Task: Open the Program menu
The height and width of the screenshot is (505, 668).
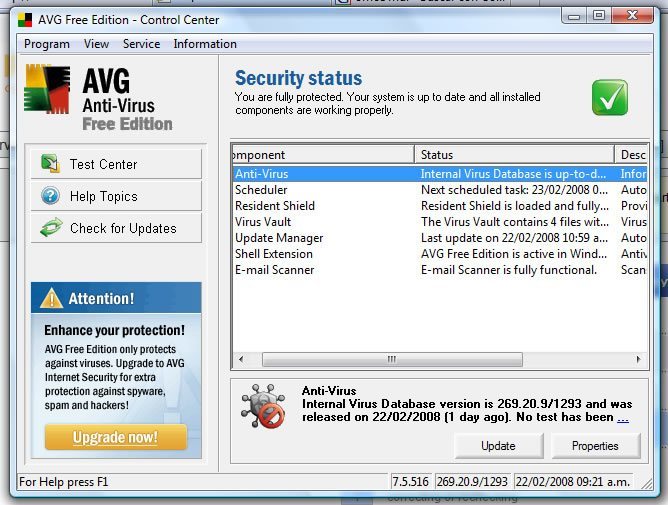Action: click(x=46, y=44)
